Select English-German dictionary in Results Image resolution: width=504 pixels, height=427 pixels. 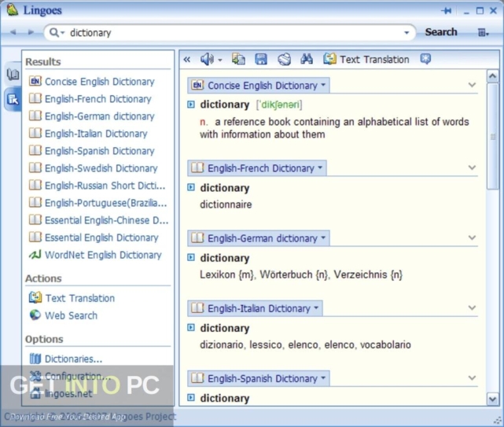point(100,116)
